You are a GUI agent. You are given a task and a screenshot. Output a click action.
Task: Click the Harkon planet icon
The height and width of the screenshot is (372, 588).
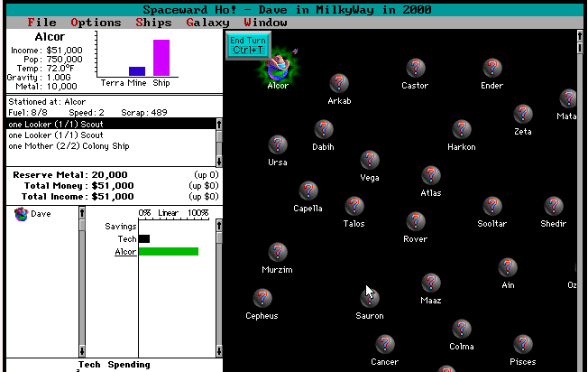tap(461, 129)
